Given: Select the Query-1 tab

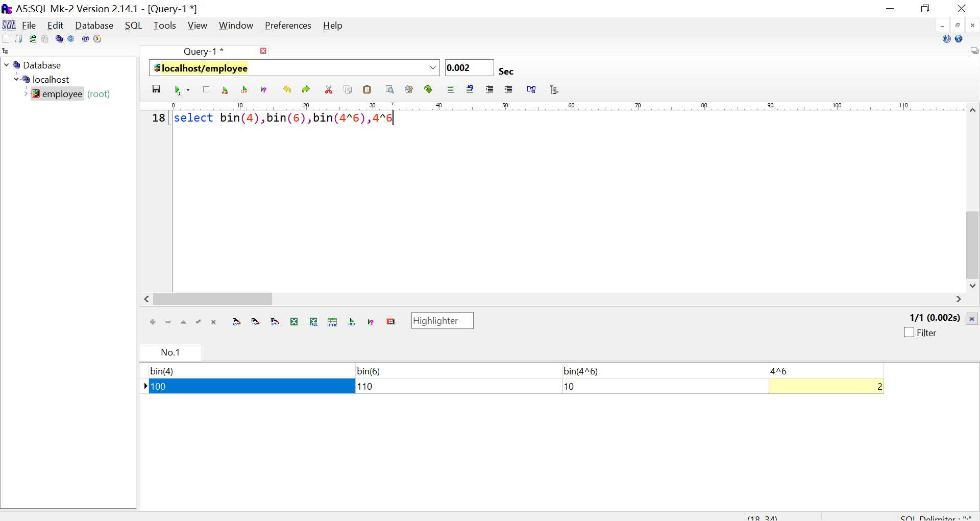Looking at the screenshot, I should click(204, 51).
